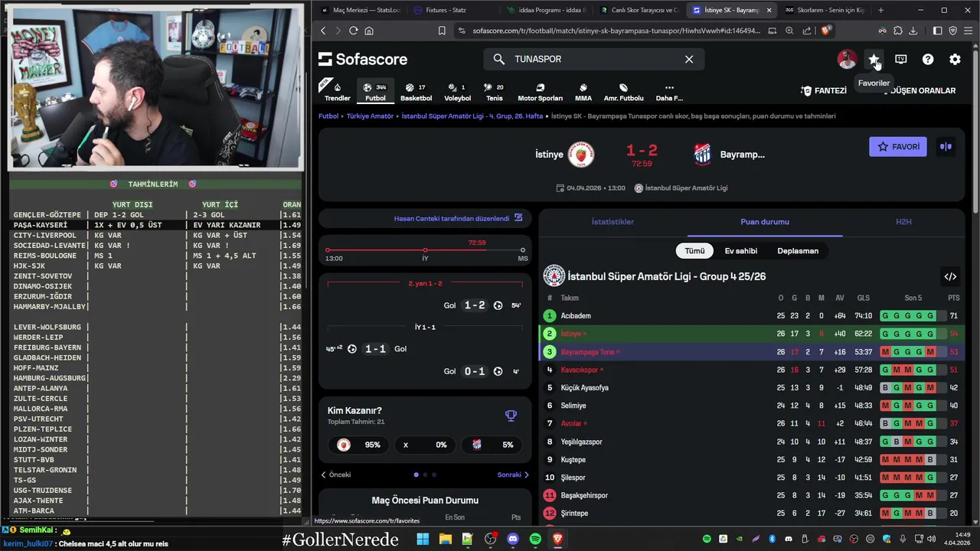The image size is (980, 551).
Task: Open Yeşililgazspor team in standings
Action: 582,442
